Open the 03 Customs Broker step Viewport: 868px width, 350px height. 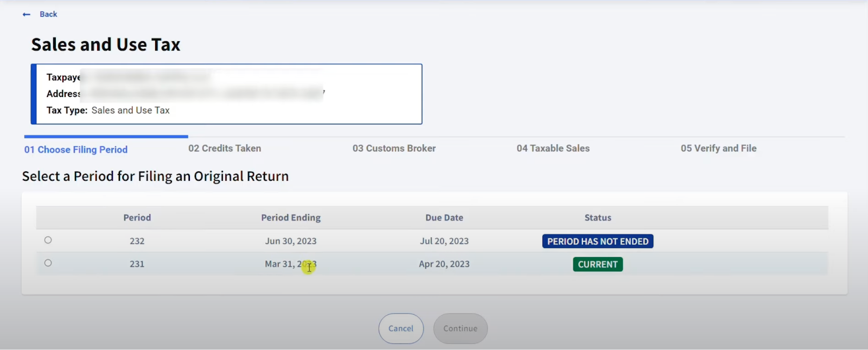[394, 148]
